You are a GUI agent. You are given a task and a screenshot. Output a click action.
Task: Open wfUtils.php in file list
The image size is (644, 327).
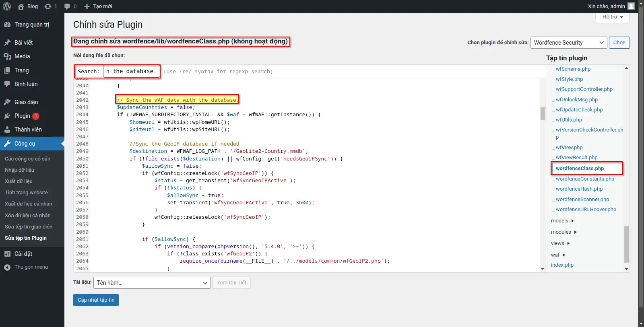tap(569, 120)
